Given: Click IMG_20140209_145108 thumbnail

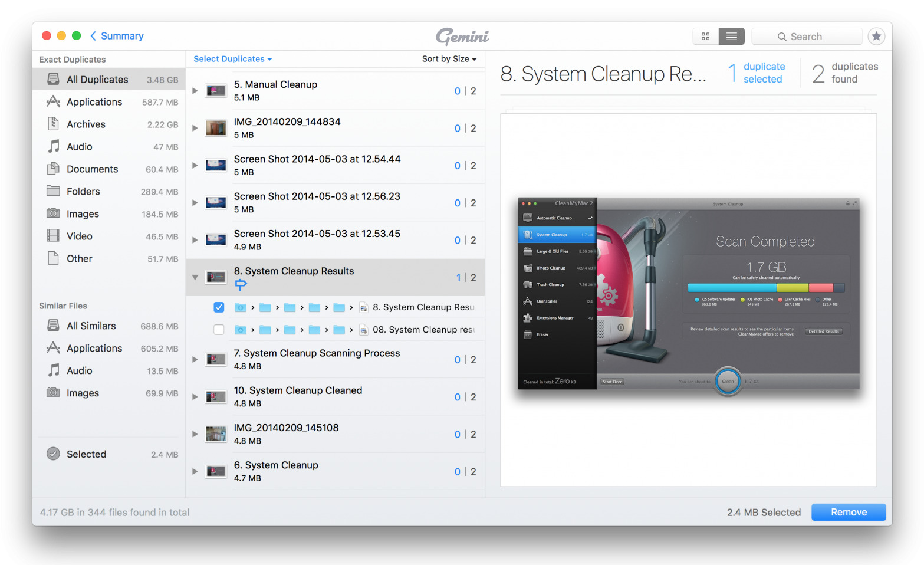Looking at the screenshot, I should tap(216, 434).
